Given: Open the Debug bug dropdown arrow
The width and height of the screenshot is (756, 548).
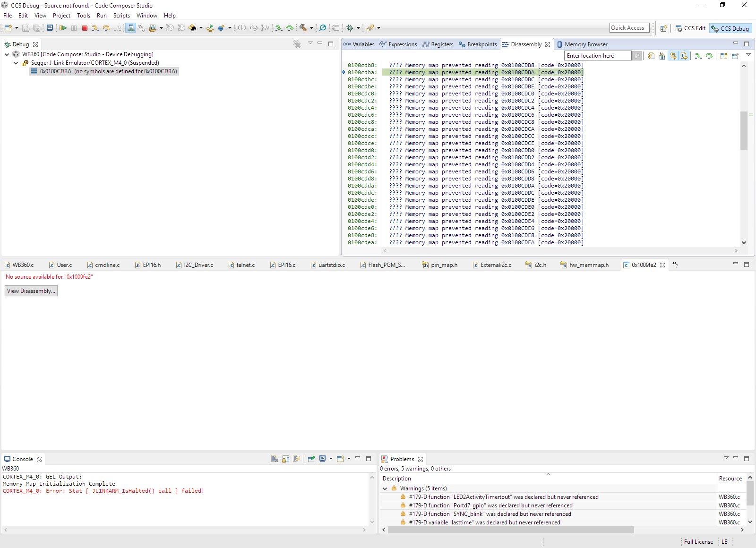Looking at the screenshot, I should click(358, 28).
